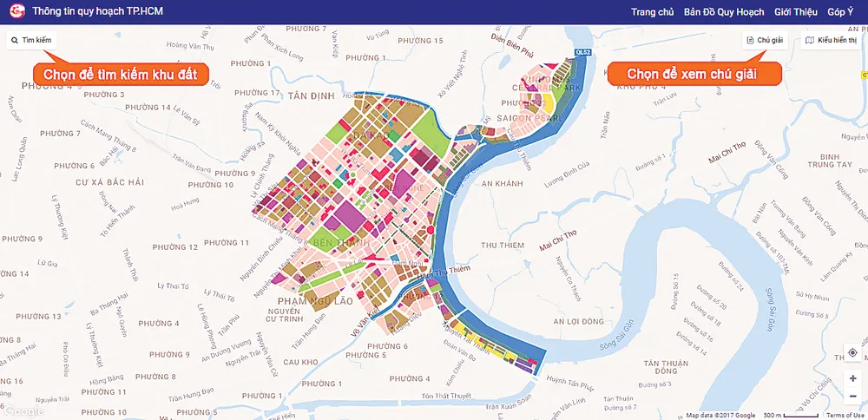Image resolution: width=868 pixels, height=420 pixels.
Task: Open the Trang chủ menu item
Action: point(653,12)
